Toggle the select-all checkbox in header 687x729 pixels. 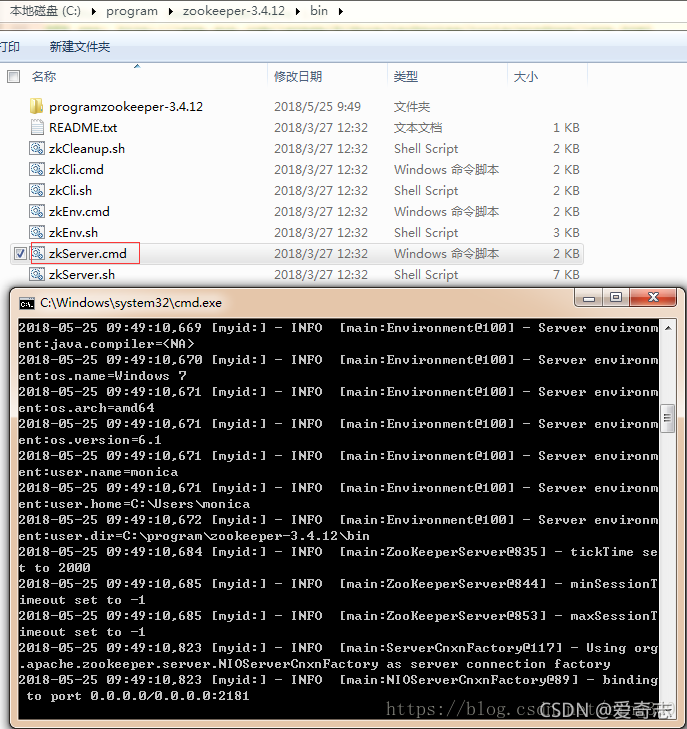[13, 76]
